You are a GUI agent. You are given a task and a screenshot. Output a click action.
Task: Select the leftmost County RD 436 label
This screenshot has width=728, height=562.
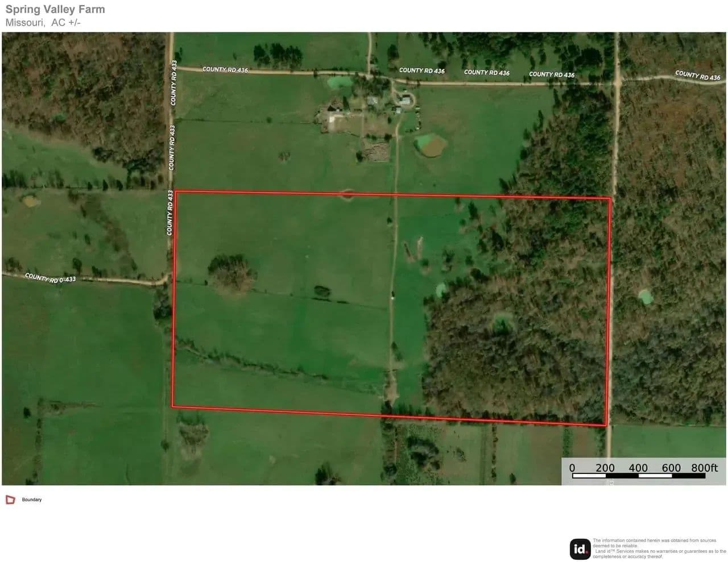point(225,69)
